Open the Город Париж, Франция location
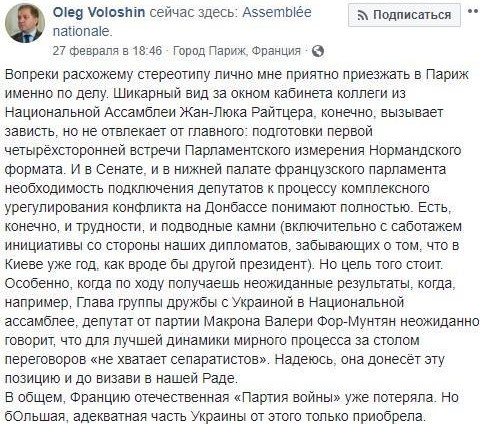The image size is (480, 424). point(237,51)
